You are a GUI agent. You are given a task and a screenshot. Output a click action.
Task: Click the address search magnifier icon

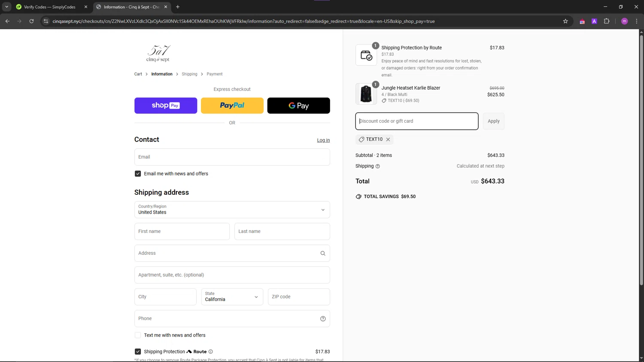click(x=323, y=253)
